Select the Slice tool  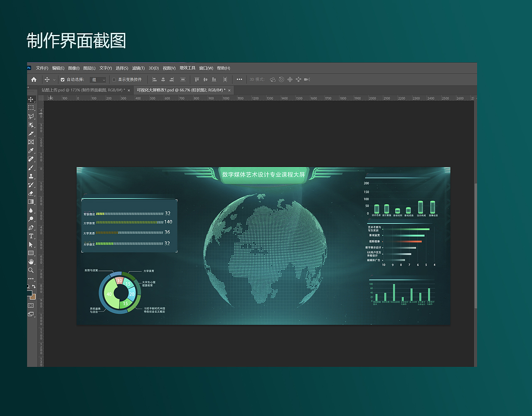31,134
